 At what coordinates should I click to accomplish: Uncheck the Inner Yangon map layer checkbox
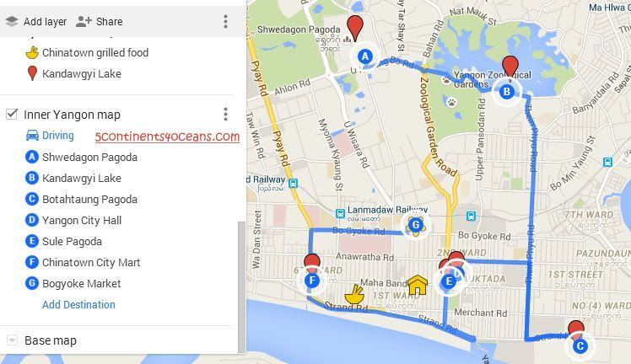(12, 114)
